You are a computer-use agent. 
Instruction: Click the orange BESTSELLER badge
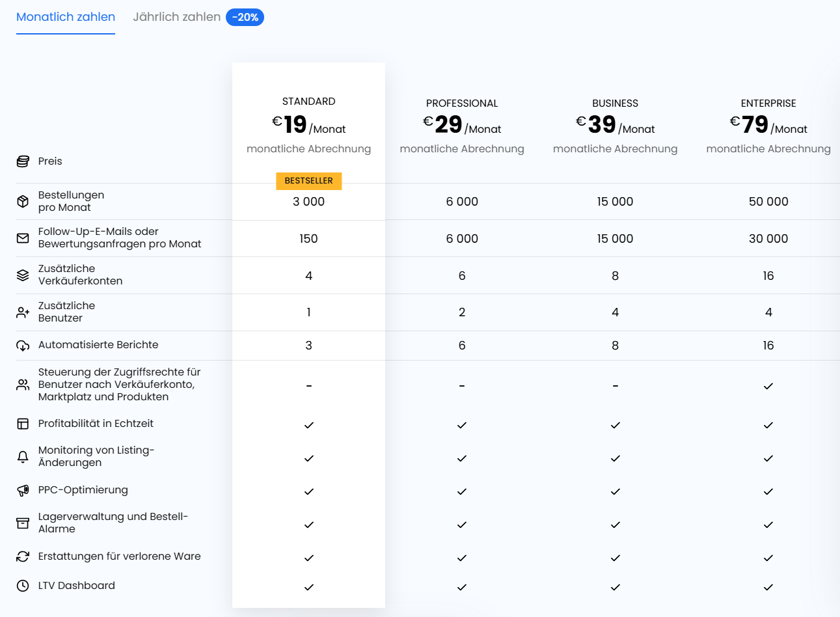coord(308,181)
